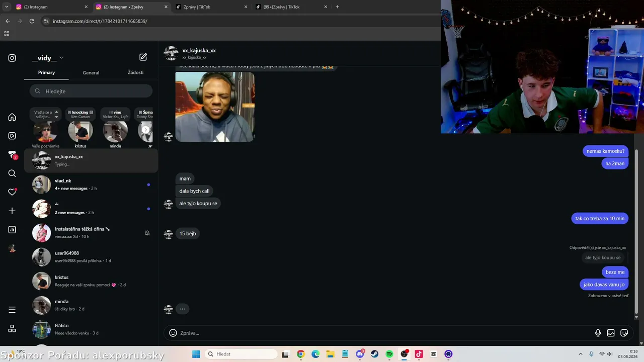Launch Spotify from the taskbar

point(389,354)
